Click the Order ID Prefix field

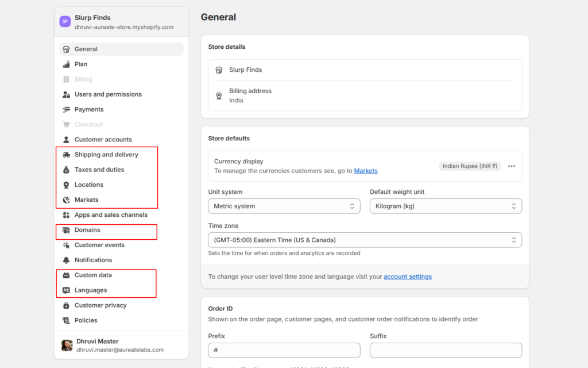[x=284, y=350]
